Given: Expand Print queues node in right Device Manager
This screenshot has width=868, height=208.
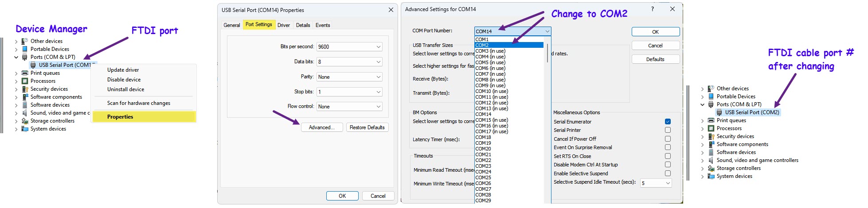Looking at the screenshot, I should (x=703, y=120).
